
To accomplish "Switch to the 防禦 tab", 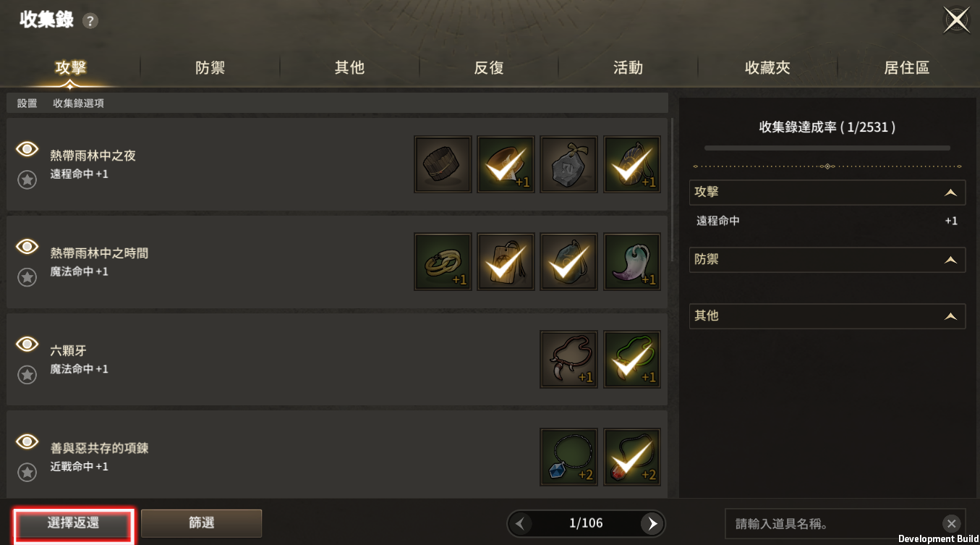I will (210, 68).
